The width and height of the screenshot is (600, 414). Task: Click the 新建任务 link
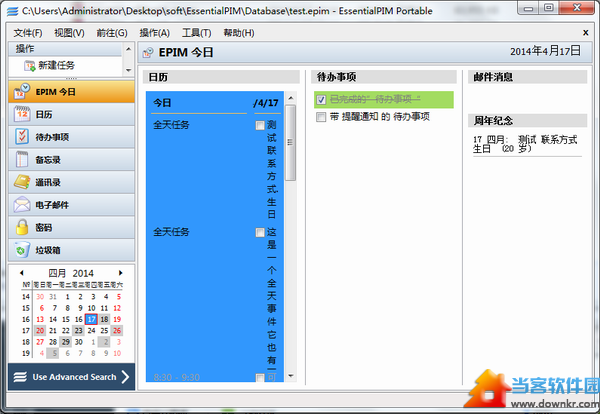pyautogui.click(x=56, y=65)
